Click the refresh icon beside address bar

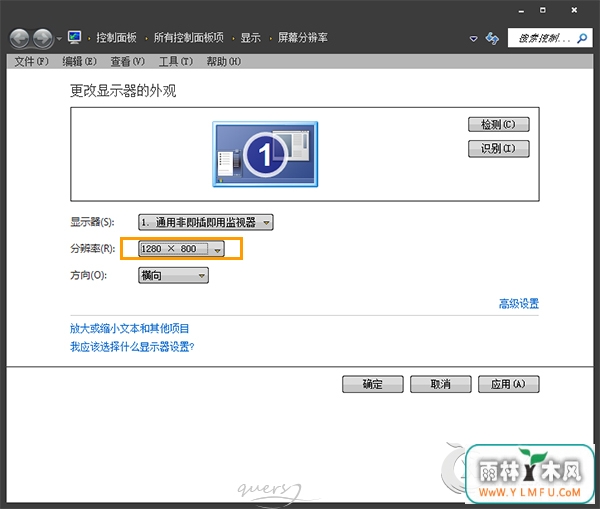[492, 38]
